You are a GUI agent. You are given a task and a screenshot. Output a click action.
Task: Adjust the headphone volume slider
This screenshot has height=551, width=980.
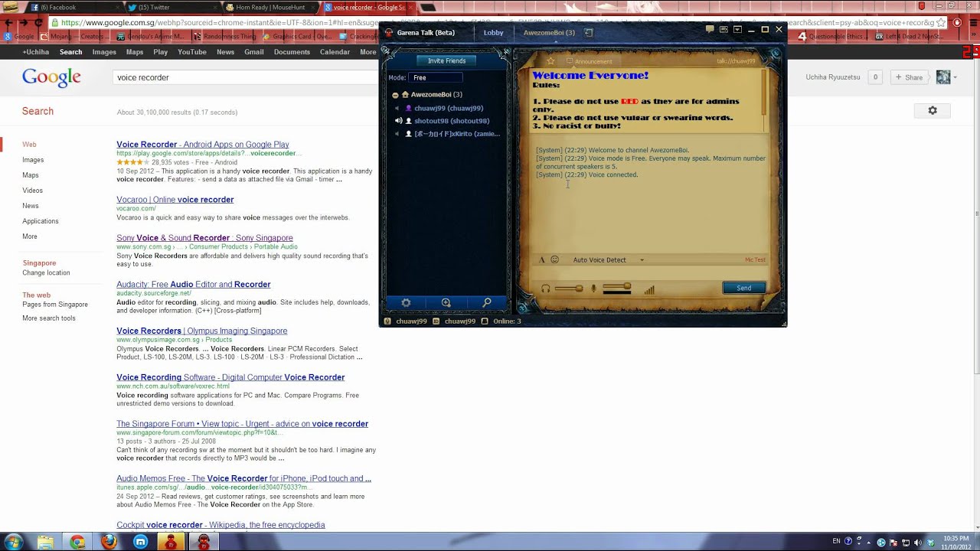click(568, 289)
